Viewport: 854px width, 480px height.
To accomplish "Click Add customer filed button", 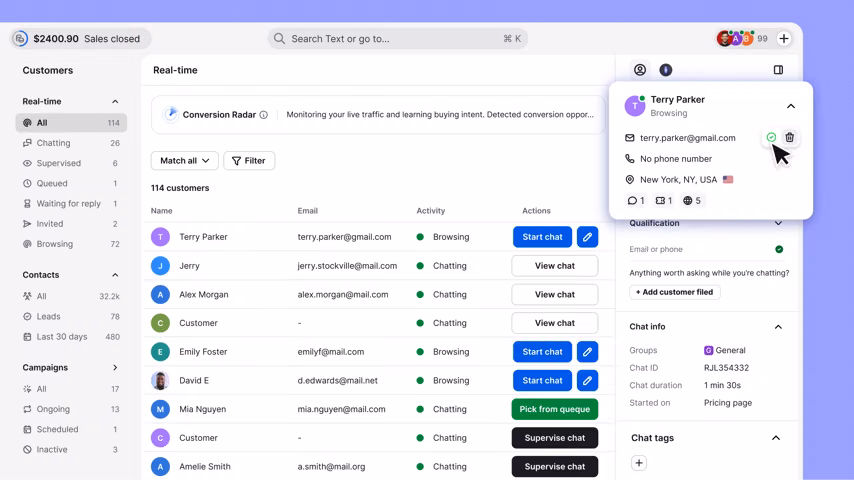I will tap(674, 292).
